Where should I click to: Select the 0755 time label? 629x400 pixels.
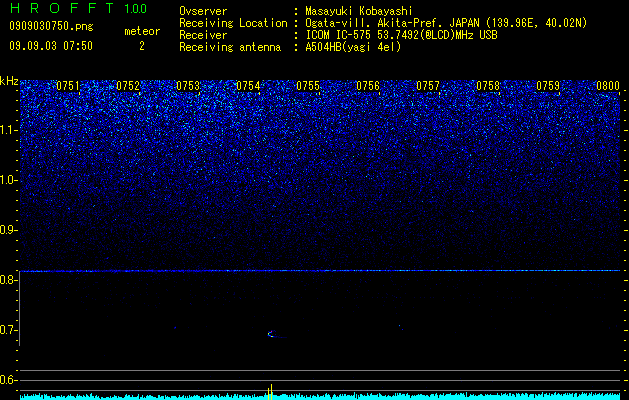coord(308,86)
